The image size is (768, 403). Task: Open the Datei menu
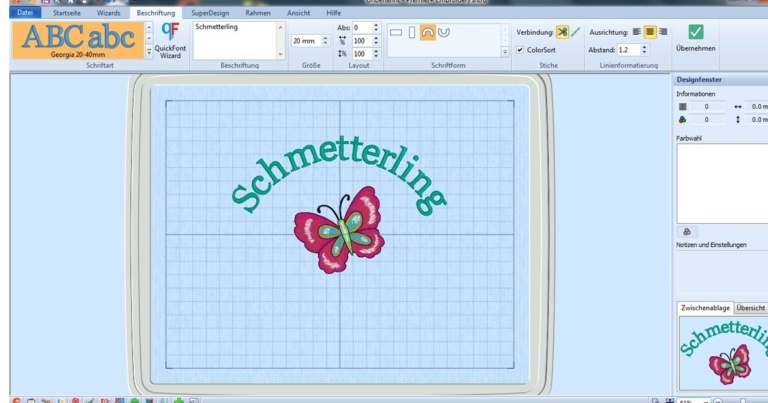[24, 13]
